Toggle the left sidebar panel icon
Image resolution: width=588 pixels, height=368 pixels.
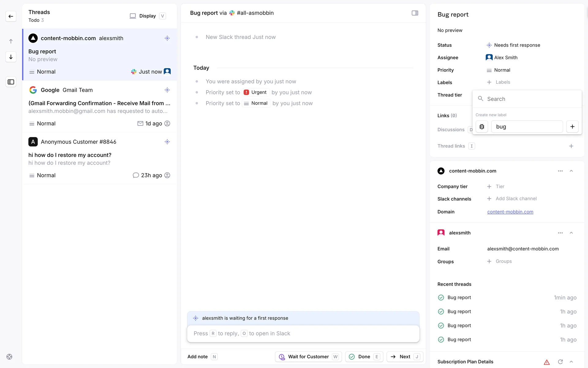pyautogui.click(x=11, y=82)
